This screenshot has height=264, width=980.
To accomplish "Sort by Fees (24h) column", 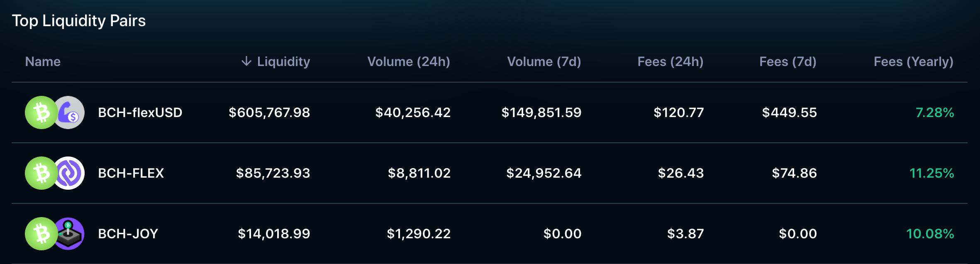I will pyautogui.click(x=670, y=61).
